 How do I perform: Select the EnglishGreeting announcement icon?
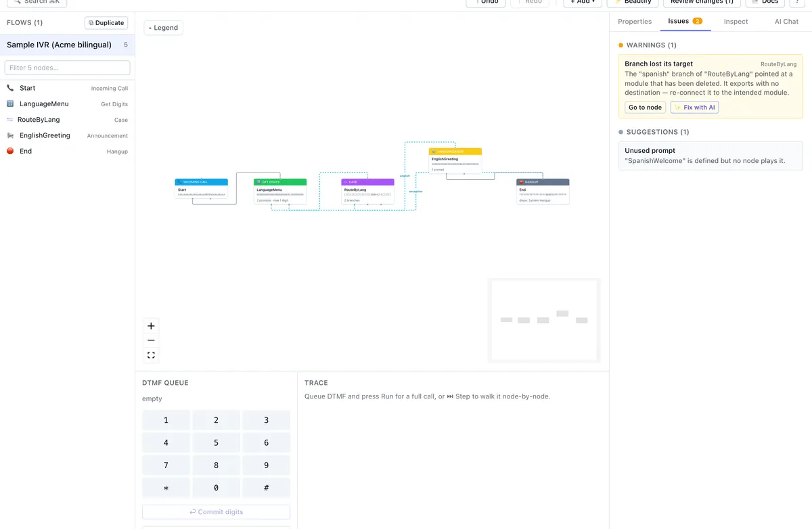click(10, 135)
